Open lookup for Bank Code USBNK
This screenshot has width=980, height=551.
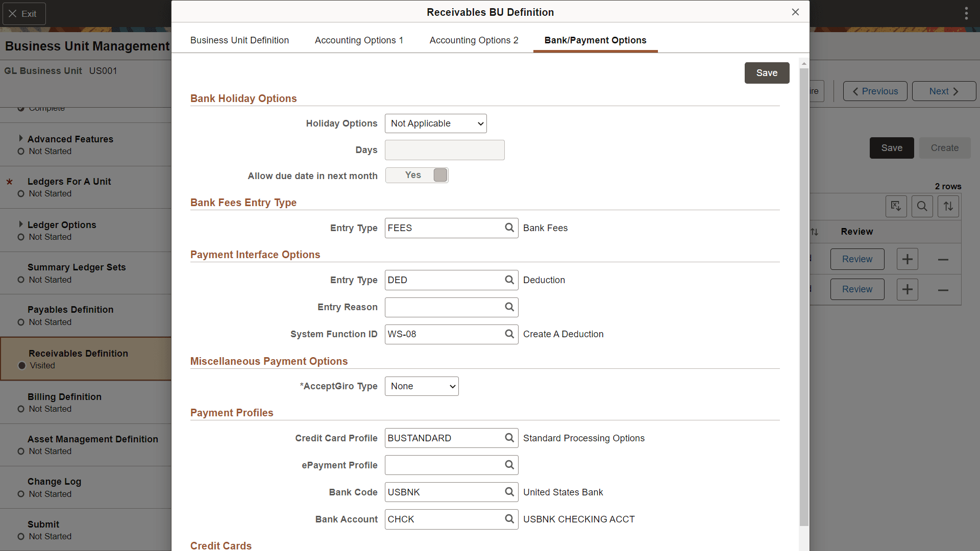pos(509,492)
